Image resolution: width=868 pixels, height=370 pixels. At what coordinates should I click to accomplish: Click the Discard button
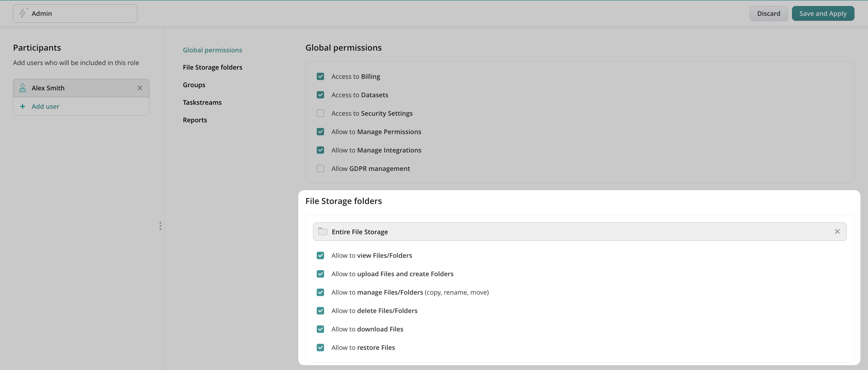click(768, 14)
